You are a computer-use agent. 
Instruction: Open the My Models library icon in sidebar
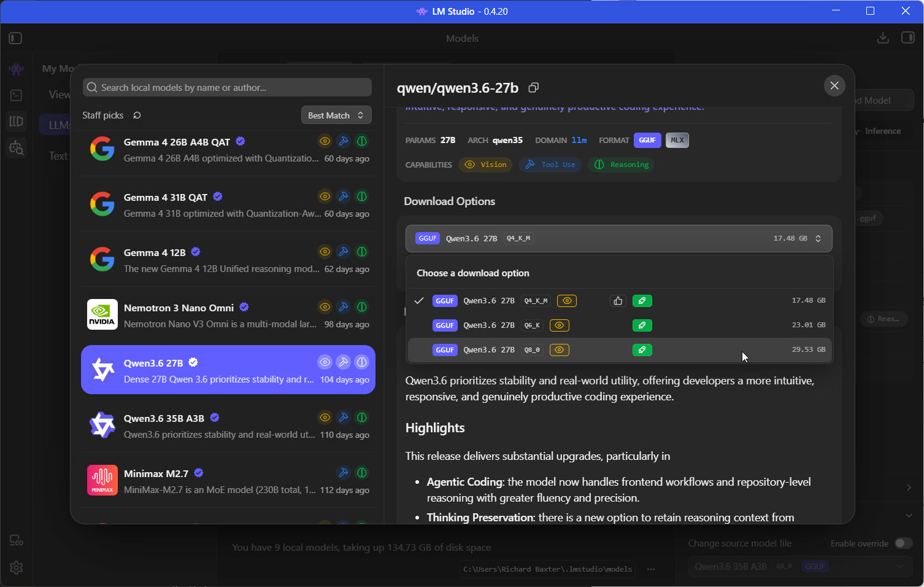click(17, 122)
